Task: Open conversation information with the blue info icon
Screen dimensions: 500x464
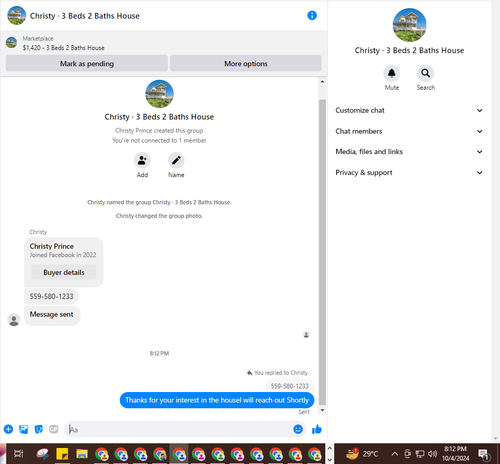Action: point(312,15)
